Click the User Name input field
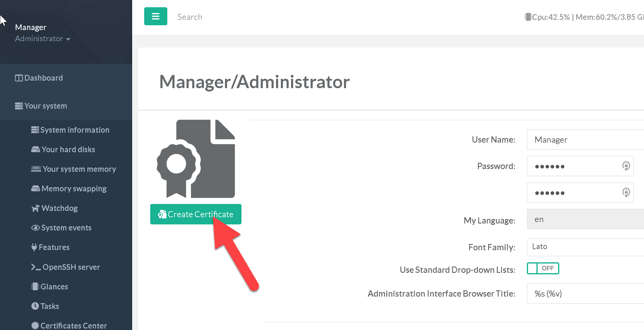 [586, 140]
